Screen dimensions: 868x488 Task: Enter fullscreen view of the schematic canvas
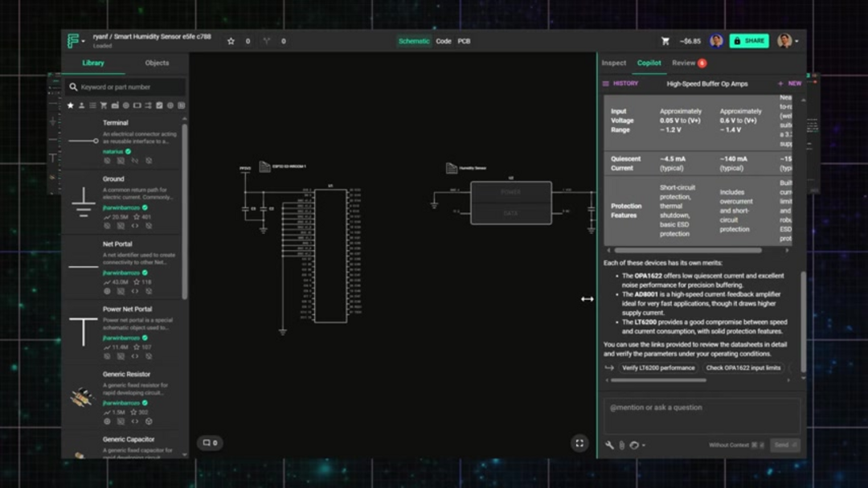click(x=580, y=442)
